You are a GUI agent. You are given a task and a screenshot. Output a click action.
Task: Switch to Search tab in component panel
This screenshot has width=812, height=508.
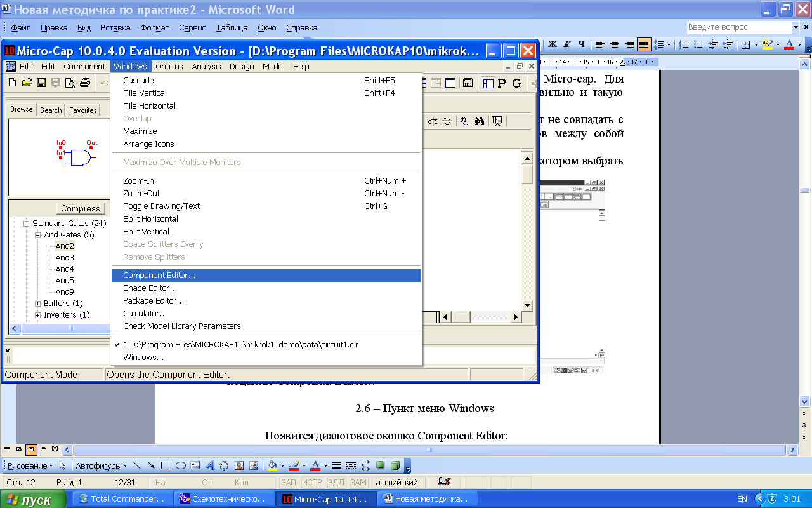coord(51,110)
